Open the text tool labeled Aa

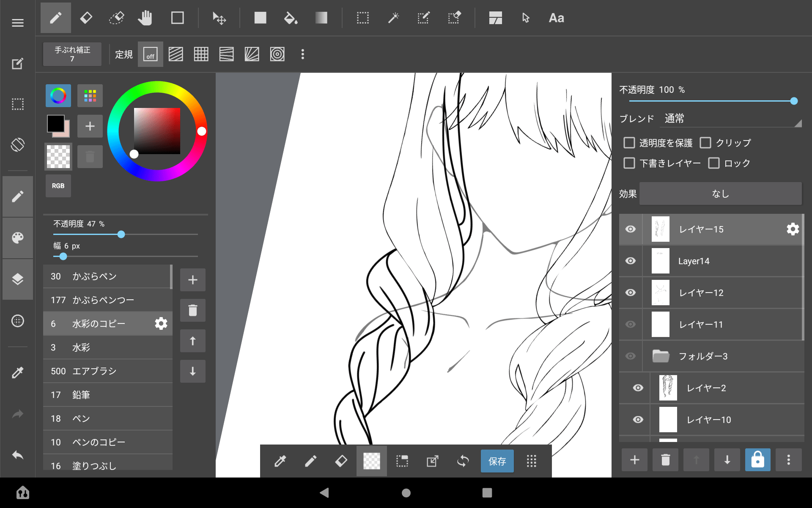(x=556, y=18)
